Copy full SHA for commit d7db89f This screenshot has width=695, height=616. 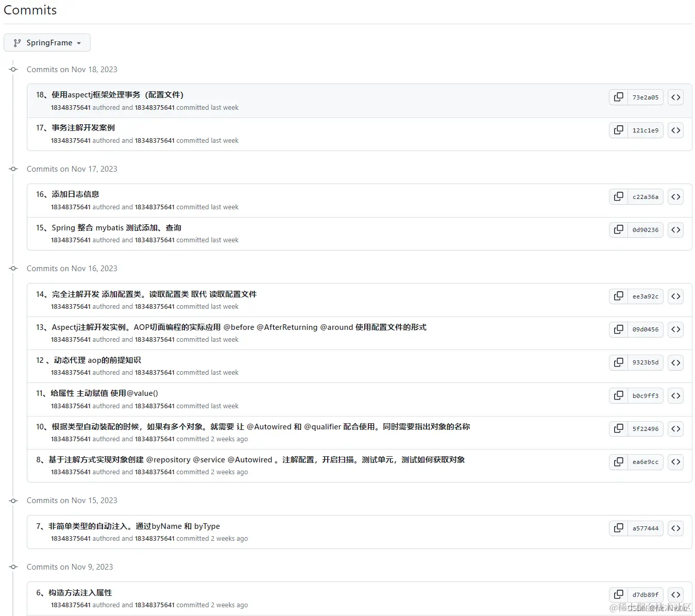point(618,594)
